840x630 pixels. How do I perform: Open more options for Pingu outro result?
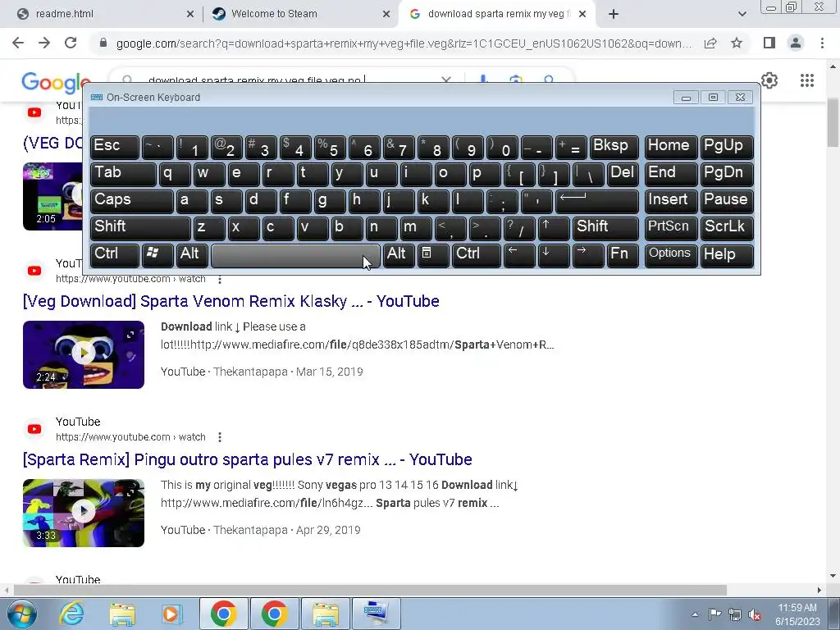point(220,437)
